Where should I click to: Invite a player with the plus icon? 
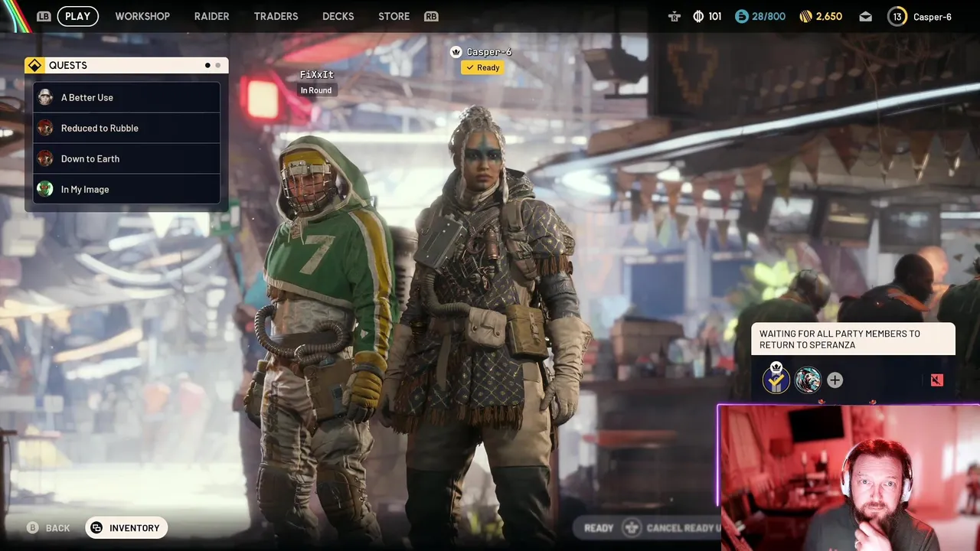point(835,380)
